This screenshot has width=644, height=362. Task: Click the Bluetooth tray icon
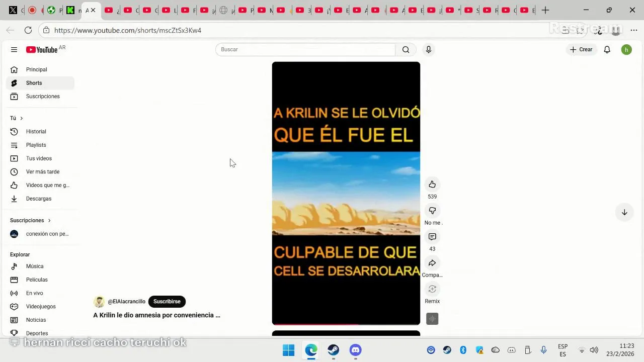[x=463, y=350]
